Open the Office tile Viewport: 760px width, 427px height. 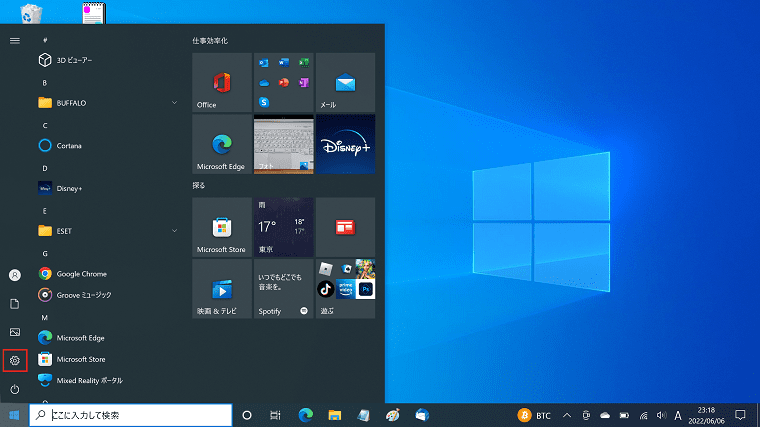pyautogui.click(x=222, y=82)
